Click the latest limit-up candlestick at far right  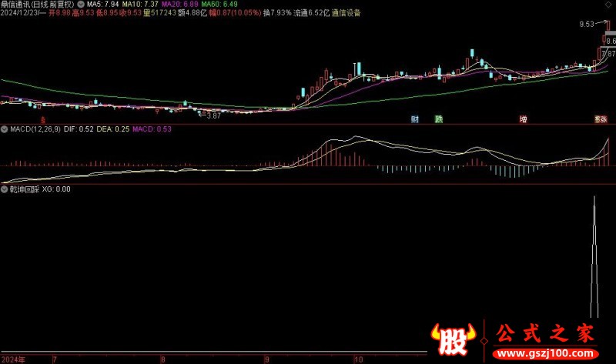tap(608, 26)
